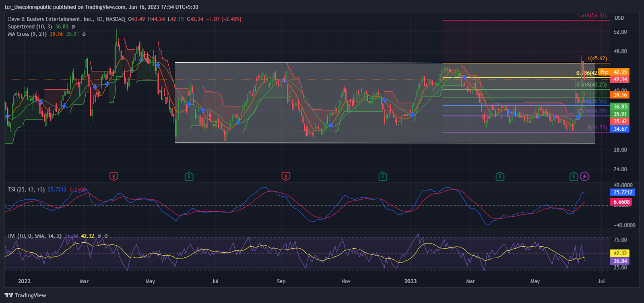Click the TSI legend value 25.7212
Viewport: 644px width, 303px height.
tap(57, 189)
